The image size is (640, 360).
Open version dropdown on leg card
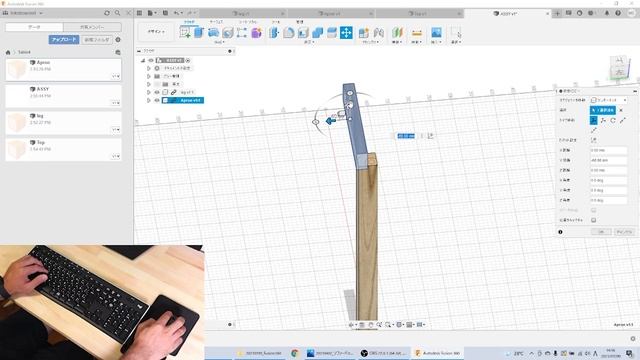pos(116,130)
